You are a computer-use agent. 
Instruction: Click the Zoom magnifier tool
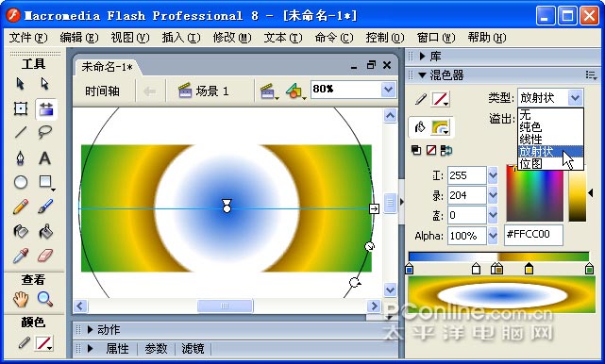(x=44, y=299)
